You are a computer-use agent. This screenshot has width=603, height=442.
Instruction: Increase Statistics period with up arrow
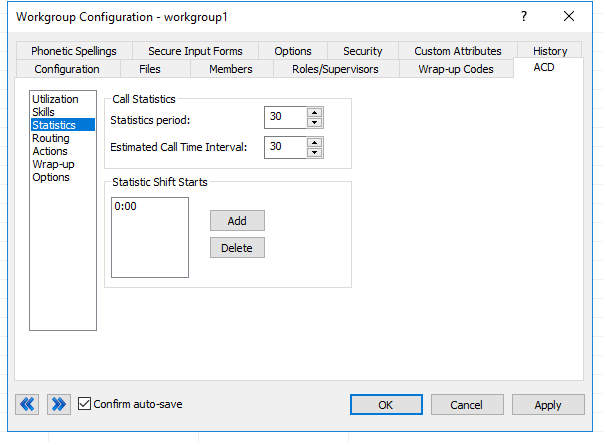[x=315, y=112]
